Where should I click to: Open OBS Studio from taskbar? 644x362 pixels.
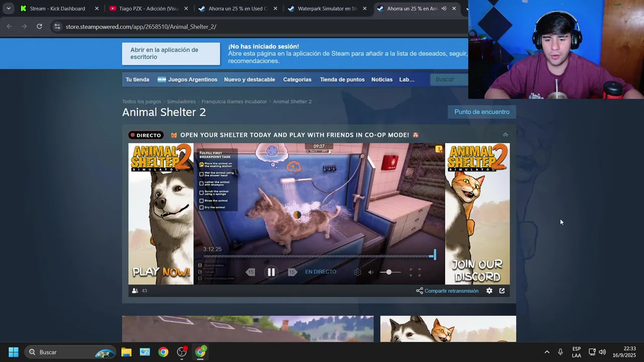tap(182, 352)
